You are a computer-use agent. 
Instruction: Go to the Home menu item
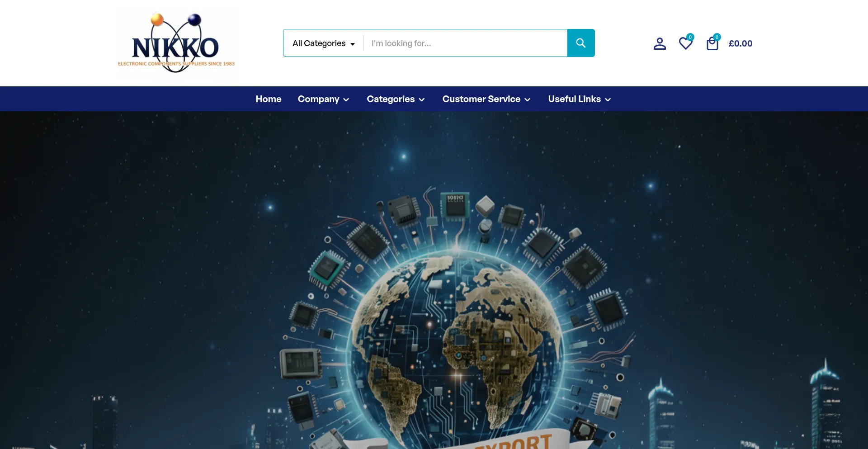pos(269,99)
